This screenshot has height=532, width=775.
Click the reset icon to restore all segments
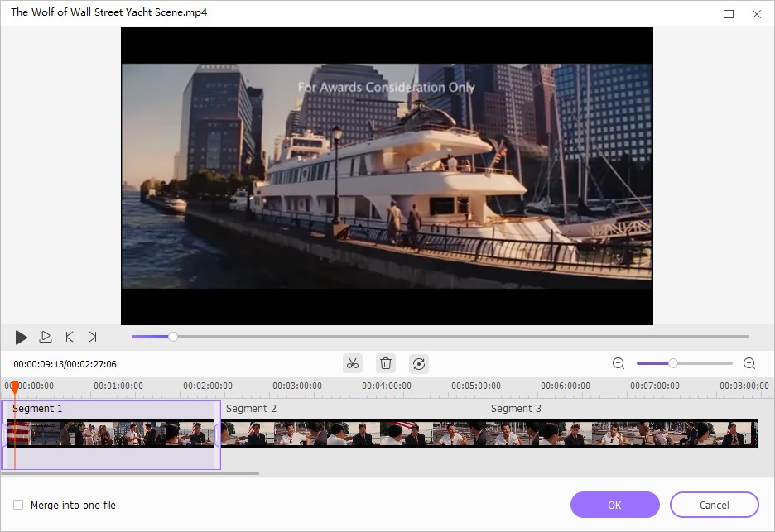418,362
